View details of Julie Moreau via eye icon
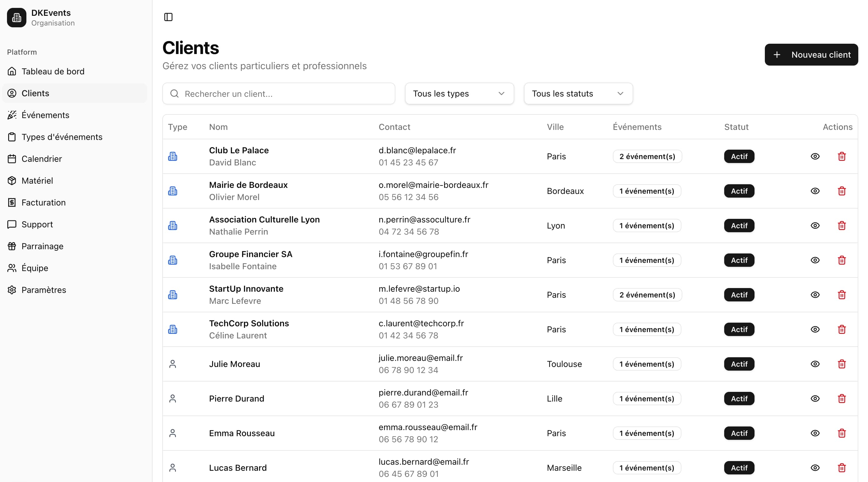868x482 pixels. (815, 364)
